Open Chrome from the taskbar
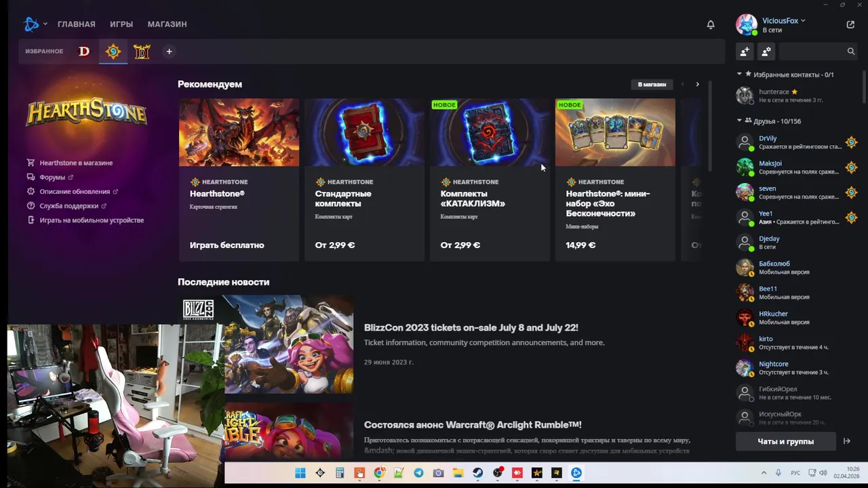The image size is (868, 488). [379, 473]
